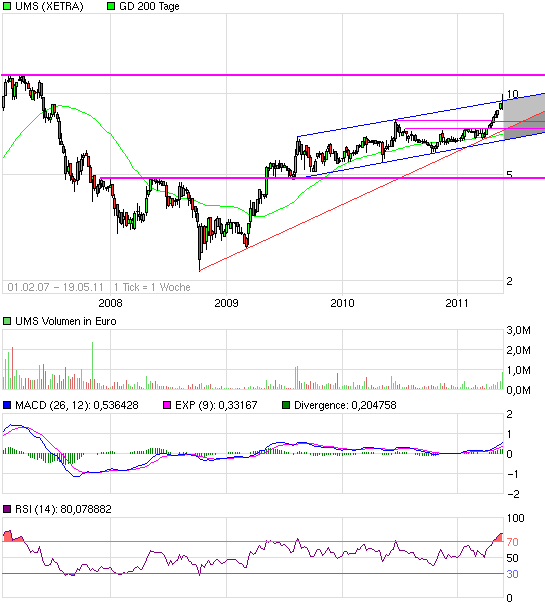Click the RSI axis label 100
The height and width of the screenshot is (606, 545).
point(516,518)
